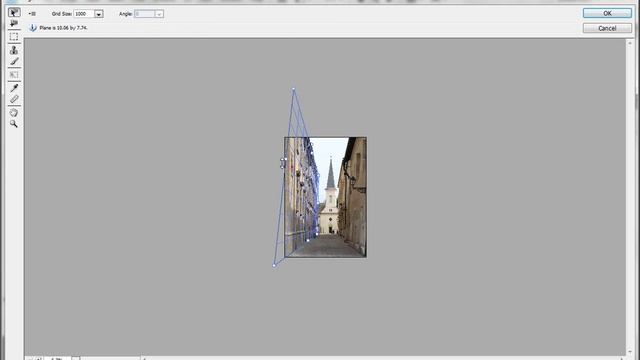Select the Eyedropper tool

point(14,87)
